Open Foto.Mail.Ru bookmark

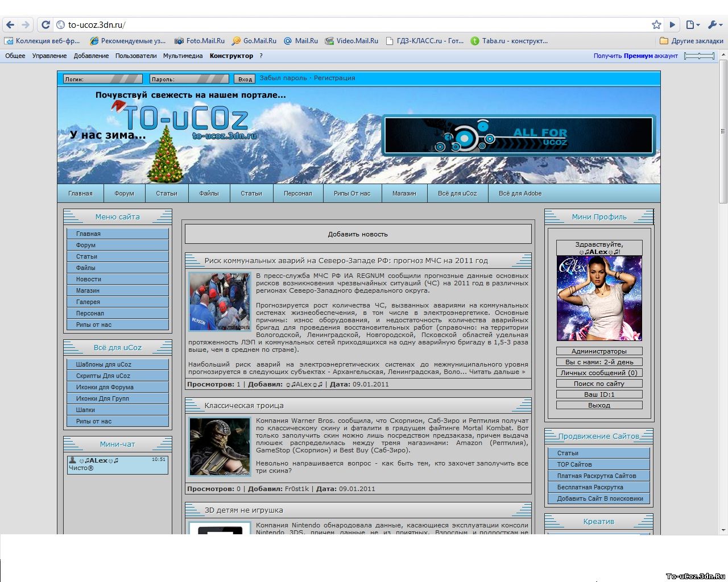(200, 41)
